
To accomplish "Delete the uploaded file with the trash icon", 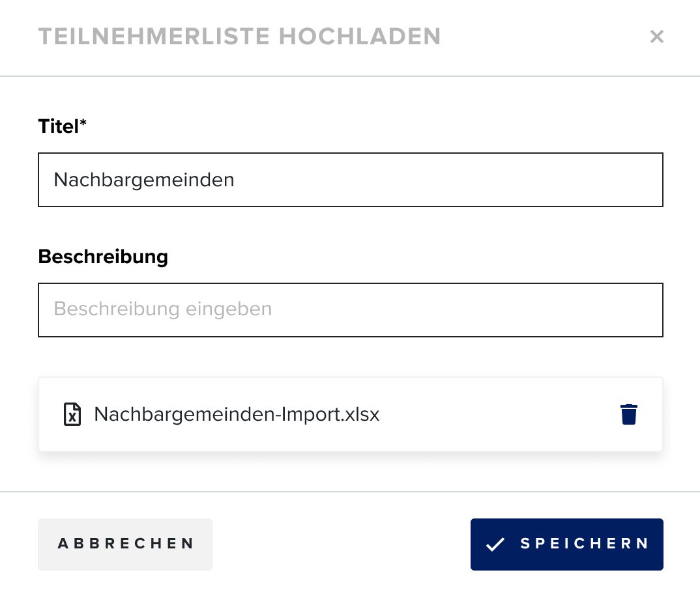I will pyautogui.click(x=628, y=414).
